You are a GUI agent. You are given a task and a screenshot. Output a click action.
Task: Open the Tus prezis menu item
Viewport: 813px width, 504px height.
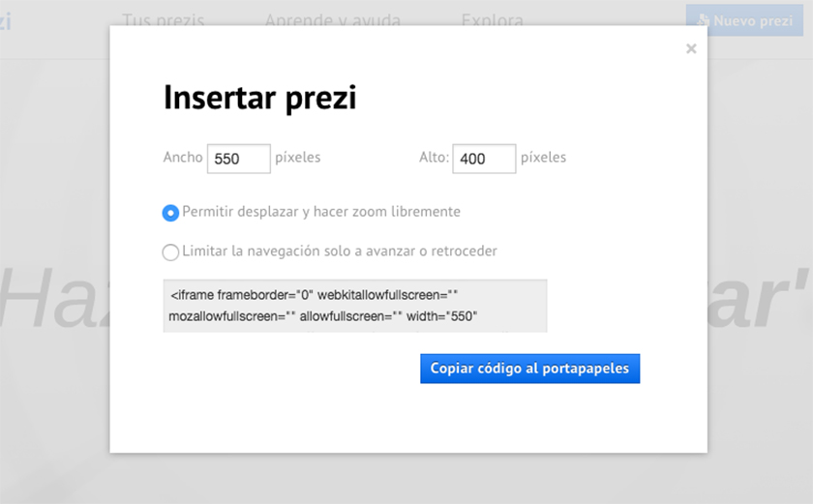click(x=164, y=20)
